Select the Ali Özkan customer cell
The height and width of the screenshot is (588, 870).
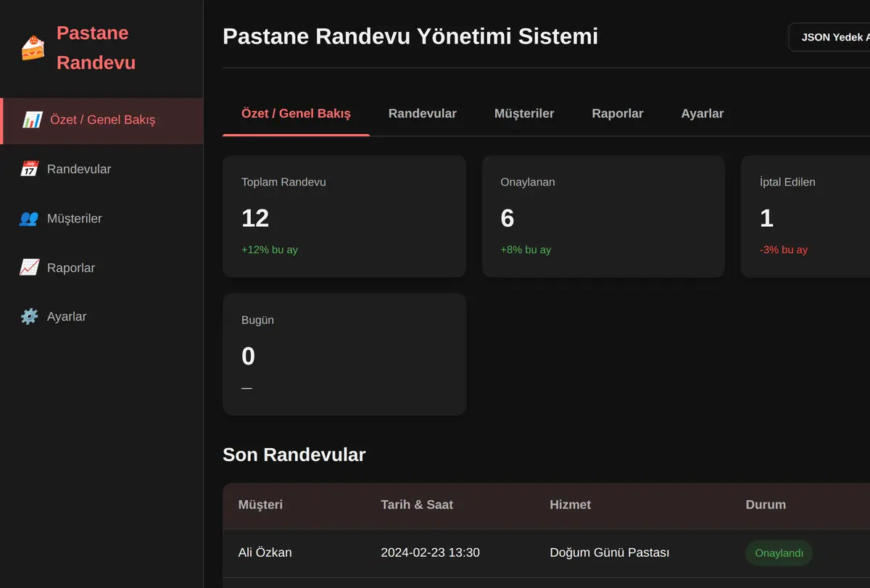click(265, 552)
